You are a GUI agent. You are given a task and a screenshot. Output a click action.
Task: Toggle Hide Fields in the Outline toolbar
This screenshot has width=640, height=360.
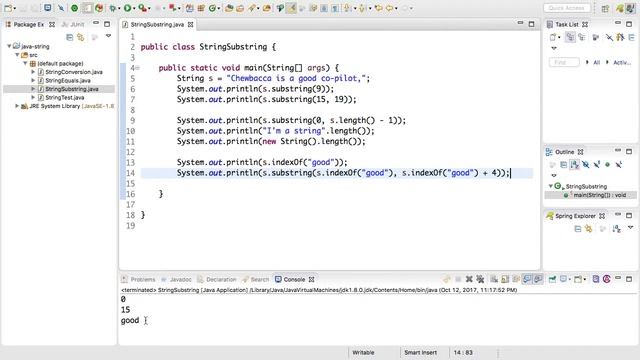tap(586, 164)
